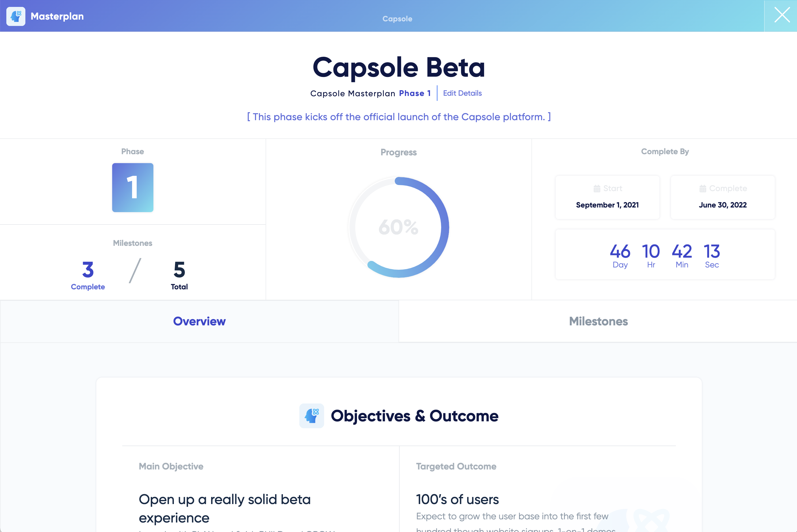The image size is (797, 532).
Task: Click the calendar icon next to Start
Action: click(x=597, y=189)
